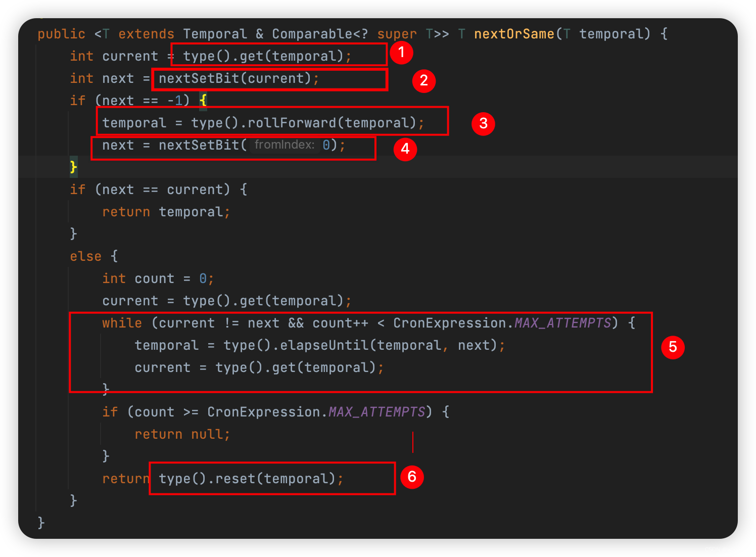The width and height of the screenshot is (756, 557).
Task: Click the fromIndex parameter hint
Action: click(285, 145)
